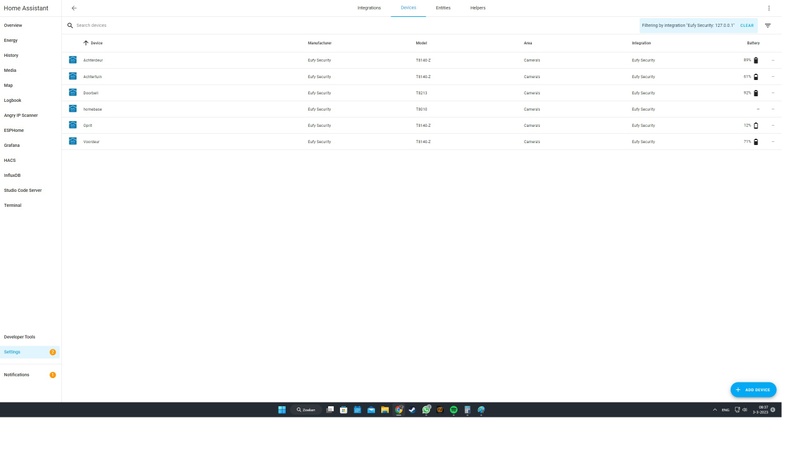Open the homebase device row

coord(421,109)
